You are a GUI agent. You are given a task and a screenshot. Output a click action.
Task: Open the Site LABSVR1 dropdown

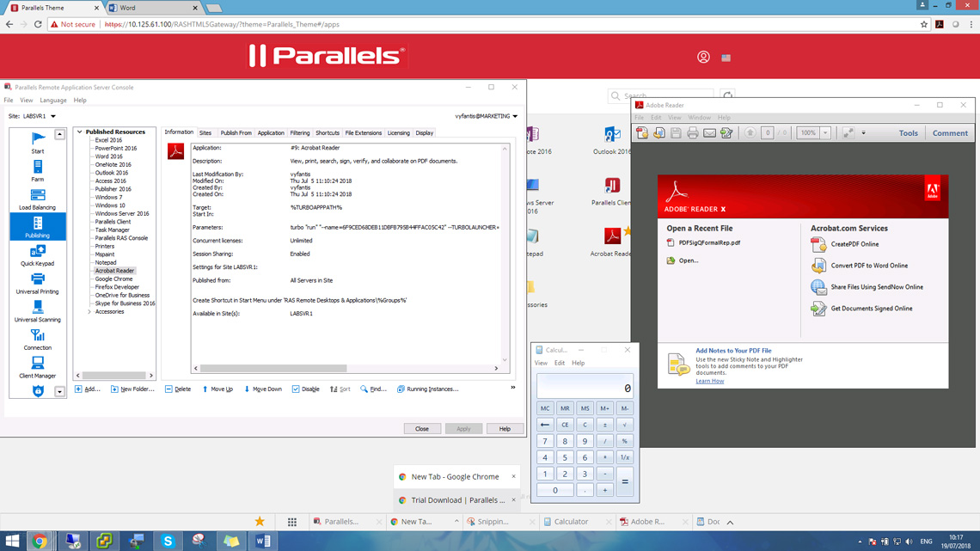53,116
